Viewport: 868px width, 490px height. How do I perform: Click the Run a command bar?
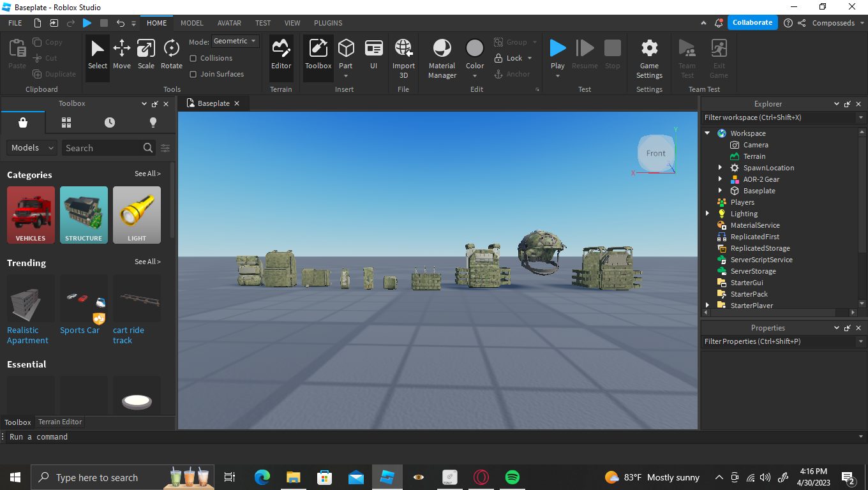click(431, 437)
